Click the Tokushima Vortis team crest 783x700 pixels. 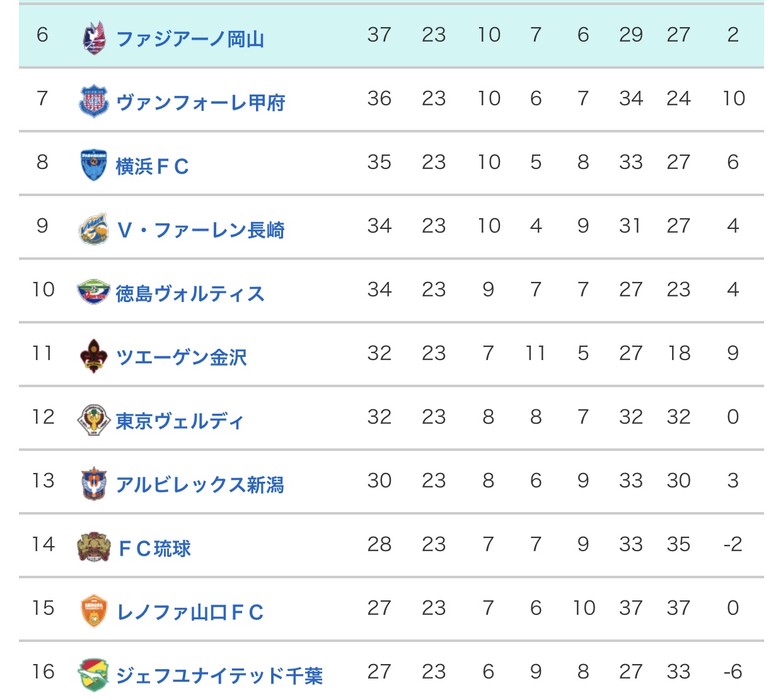[x=93, y=292]
